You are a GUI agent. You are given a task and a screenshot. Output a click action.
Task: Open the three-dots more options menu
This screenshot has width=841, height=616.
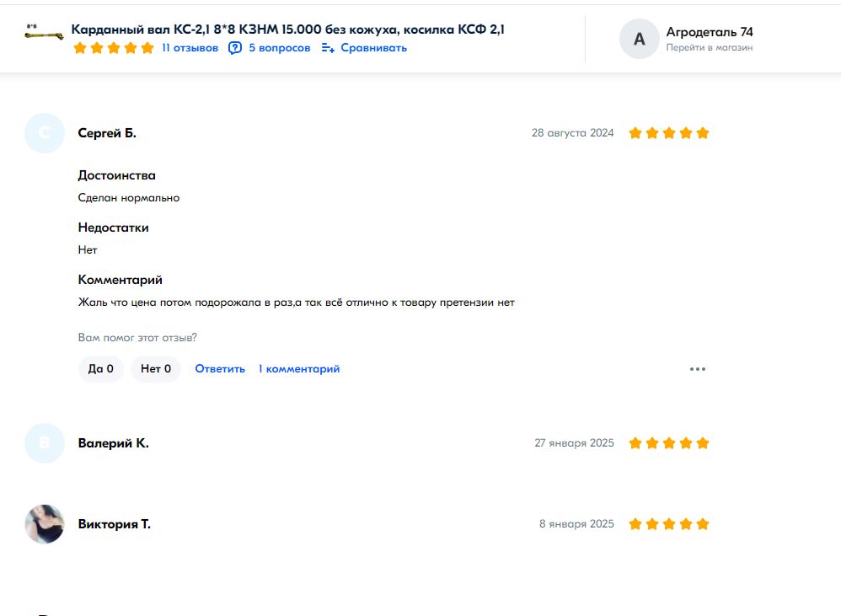coord(697,369)
